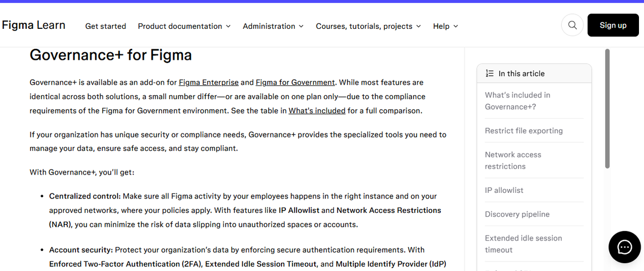Jump to Discovery pipeline section
The width and height of the screenshot is (644, 271).
click(517, 214)
